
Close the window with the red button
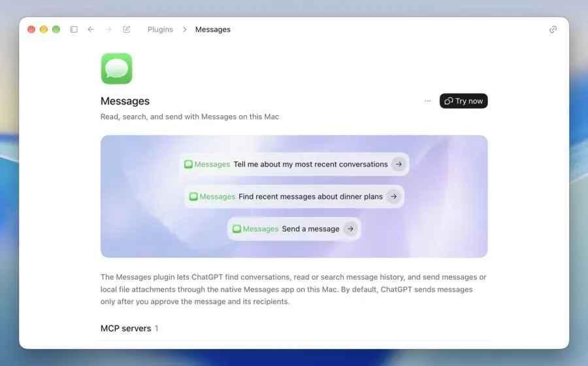point(31,29)
